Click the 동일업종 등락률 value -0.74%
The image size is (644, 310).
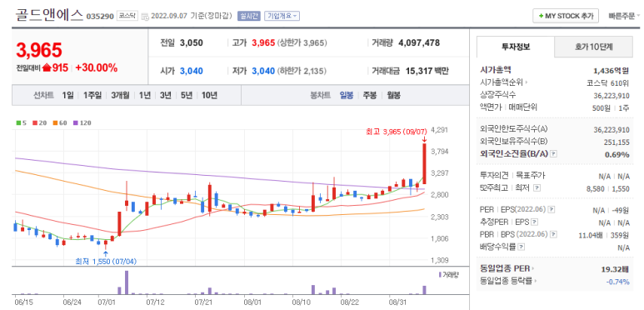617,282
